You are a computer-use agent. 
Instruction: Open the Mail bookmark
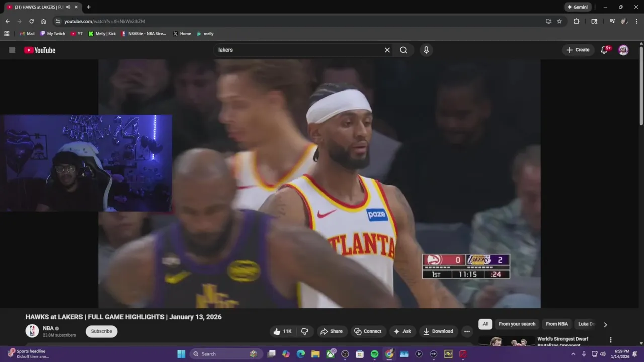[x=27, y=34]
